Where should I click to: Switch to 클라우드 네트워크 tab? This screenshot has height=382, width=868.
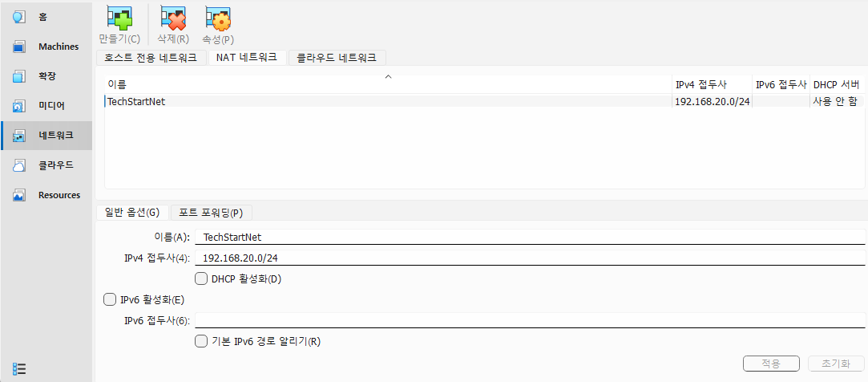(337, 58)
